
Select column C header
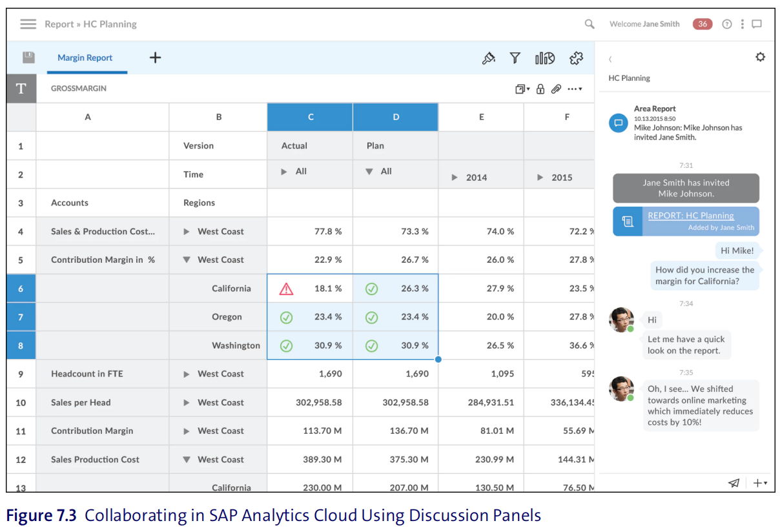[310, 117]
